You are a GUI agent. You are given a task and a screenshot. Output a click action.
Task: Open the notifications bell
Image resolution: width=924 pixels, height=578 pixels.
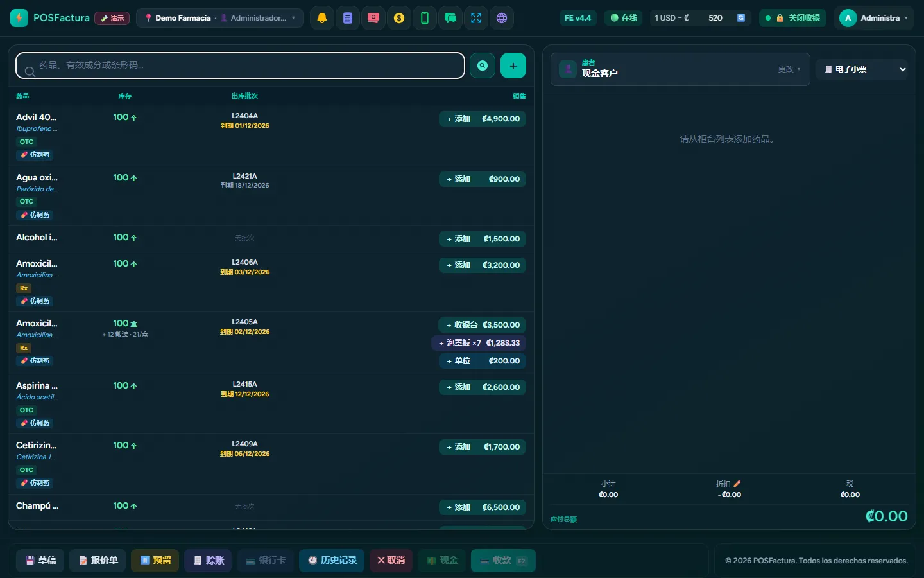coord(322,18)
